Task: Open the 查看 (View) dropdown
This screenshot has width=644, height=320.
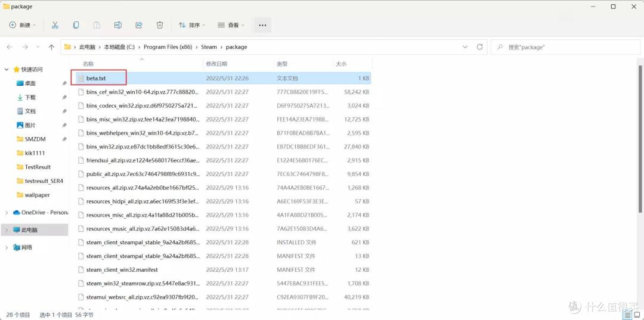Action: pyautogui.click(x=231, y=25)
